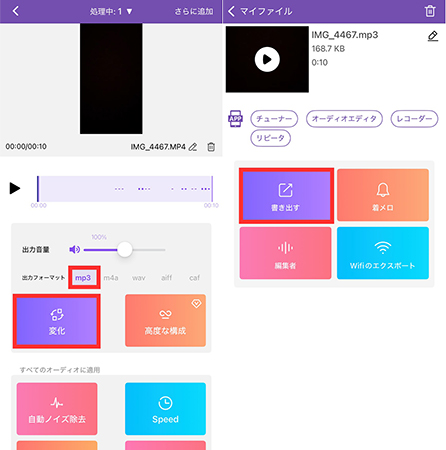Open 高度な構成 advanced settings
446x450 pixels.
[x=165, y=321]
